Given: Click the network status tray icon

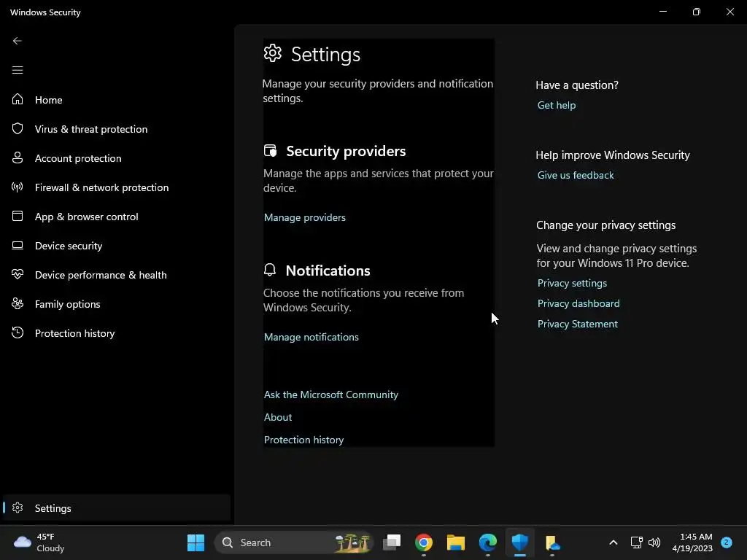Looking at the screenshot, I should pyautogui.click(x=636, y=542).
